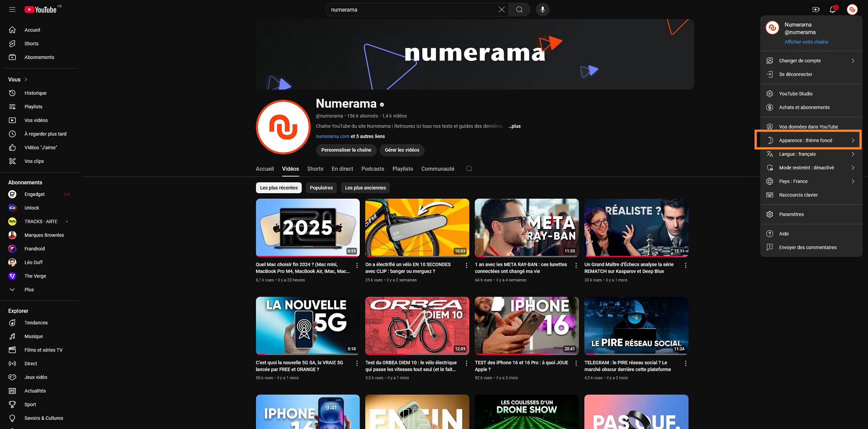Select the Populaires filter
868x429 pixels.
(x=321, y=188)
